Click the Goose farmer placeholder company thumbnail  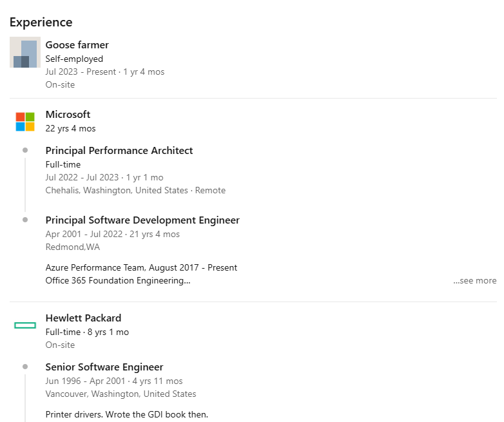[x=25, y=52]
